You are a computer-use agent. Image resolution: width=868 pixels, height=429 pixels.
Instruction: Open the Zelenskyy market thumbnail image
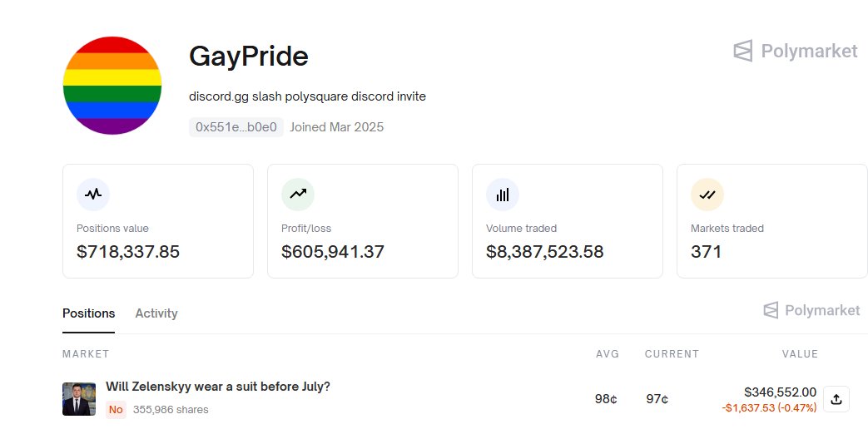click(x=79, y=398)
